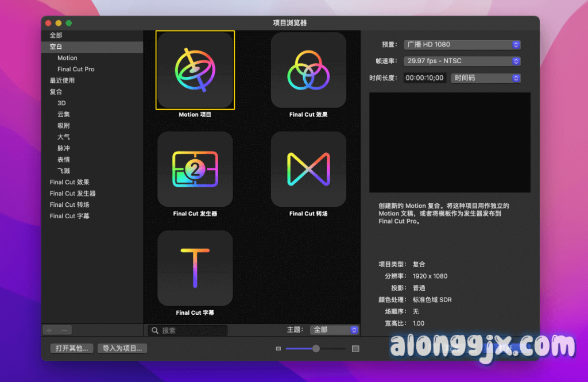Click the minus remove category button
This screenshot has height=382, width=588.
pyautogui.click(x=64, y=330)
